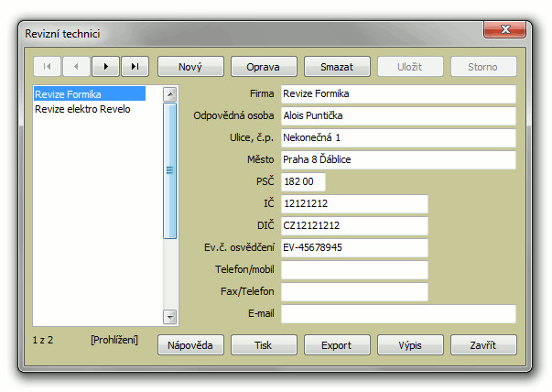
Task: Click the Odpovědná osoba field
Action: pos(398,115)
